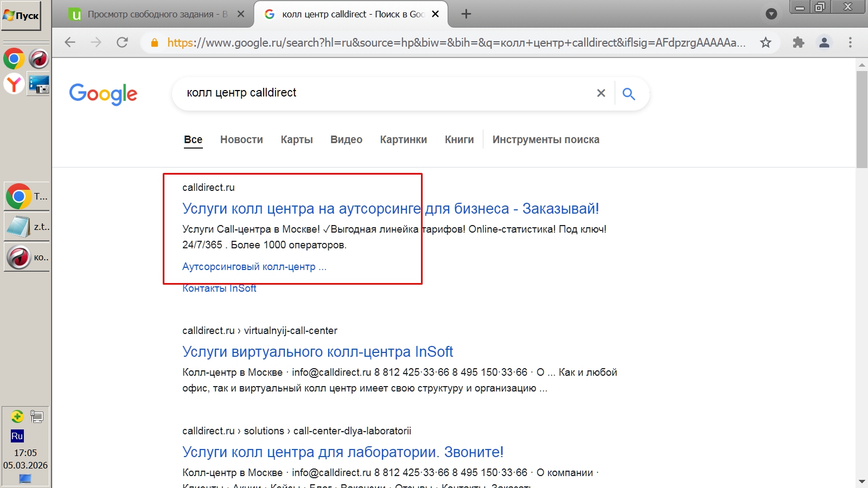Go forward in browser history
868x488 pixels.
point(96,42)
